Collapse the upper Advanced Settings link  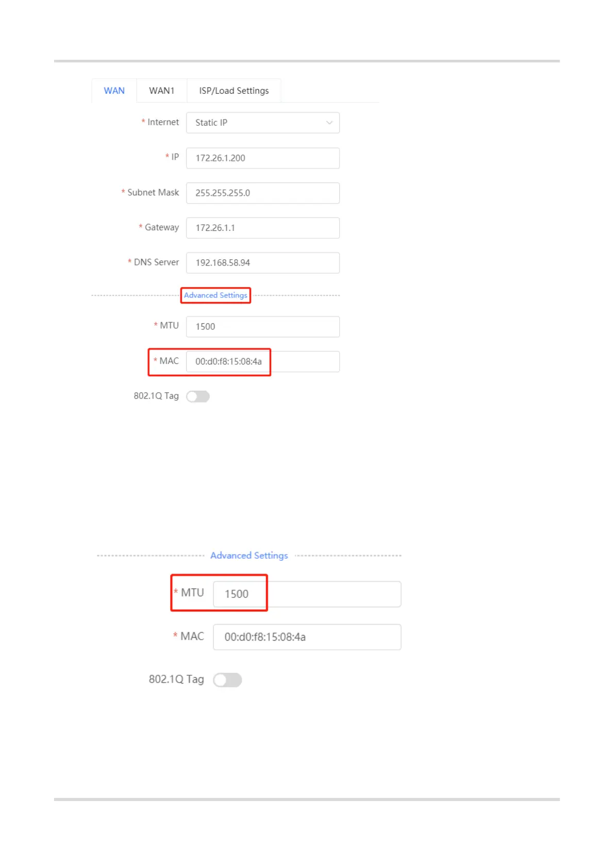(x=215, y=295)
